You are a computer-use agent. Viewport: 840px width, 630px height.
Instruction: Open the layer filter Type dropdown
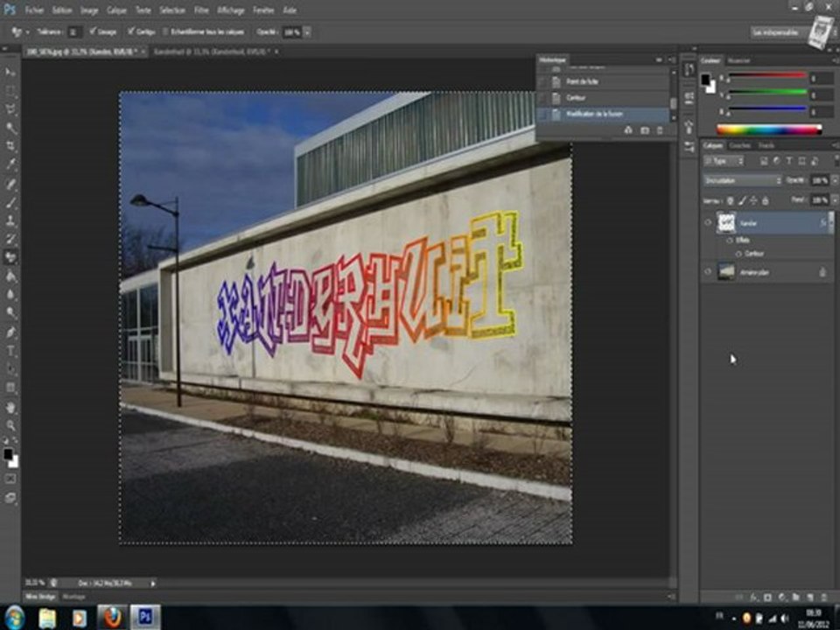pyautogui.click(x=724, y=161)
